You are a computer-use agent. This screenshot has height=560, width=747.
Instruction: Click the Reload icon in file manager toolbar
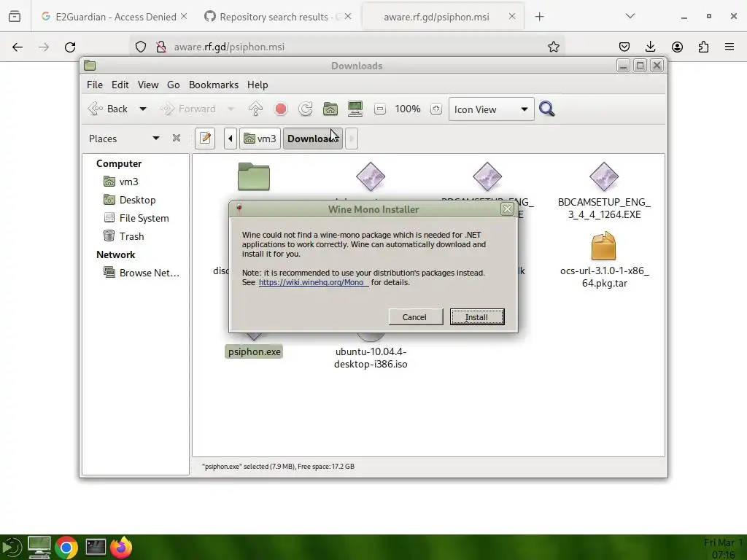[306, 109]
